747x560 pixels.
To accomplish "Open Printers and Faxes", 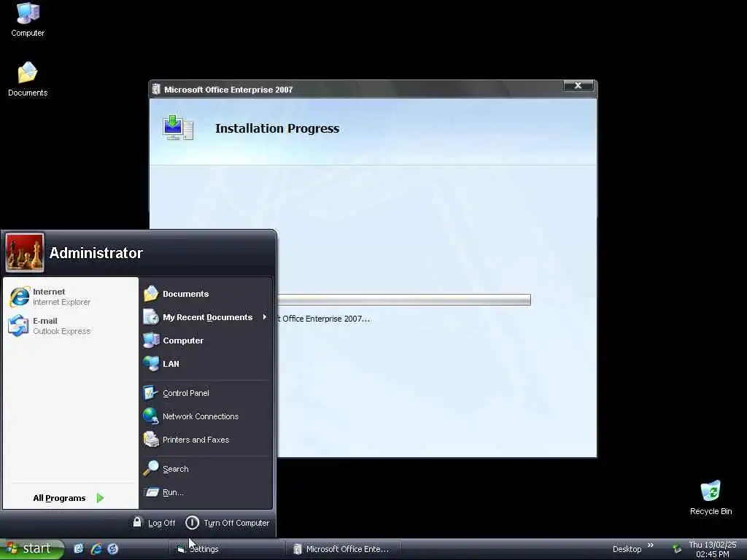I will pos(206,440).
